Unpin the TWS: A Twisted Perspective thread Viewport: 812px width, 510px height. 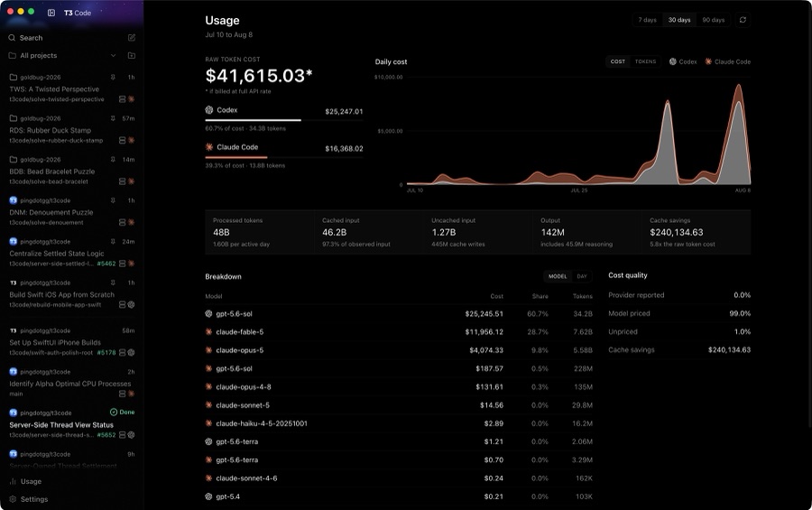[113, 78]
